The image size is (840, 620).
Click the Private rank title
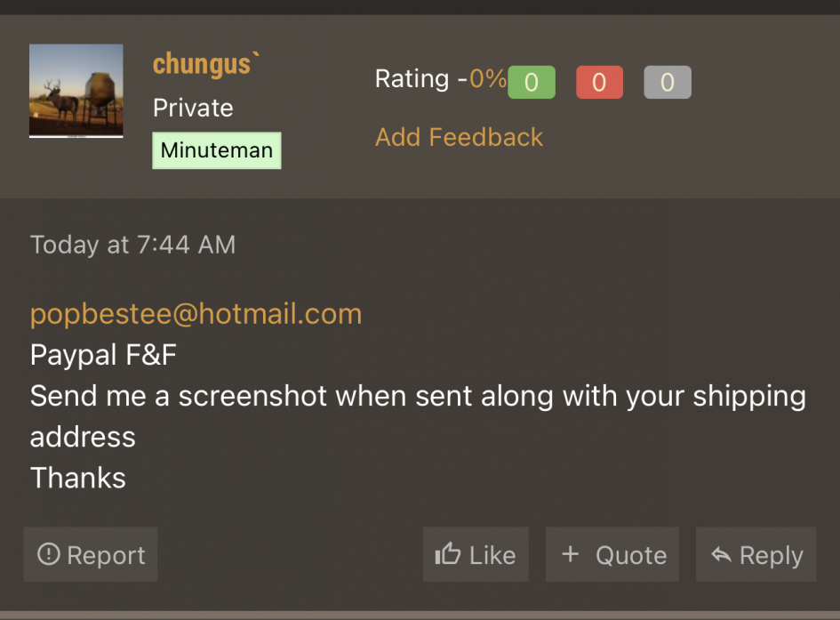coord(193,108)
